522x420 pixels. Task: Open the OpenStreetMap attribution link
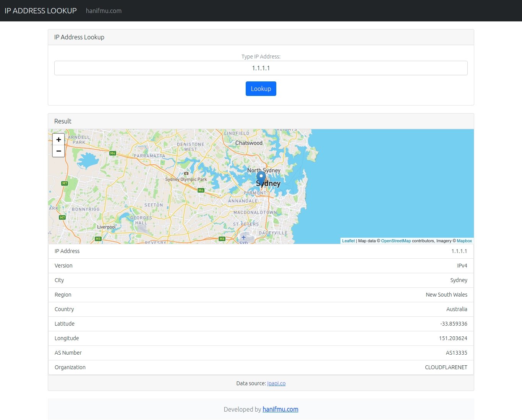[396, 241]
